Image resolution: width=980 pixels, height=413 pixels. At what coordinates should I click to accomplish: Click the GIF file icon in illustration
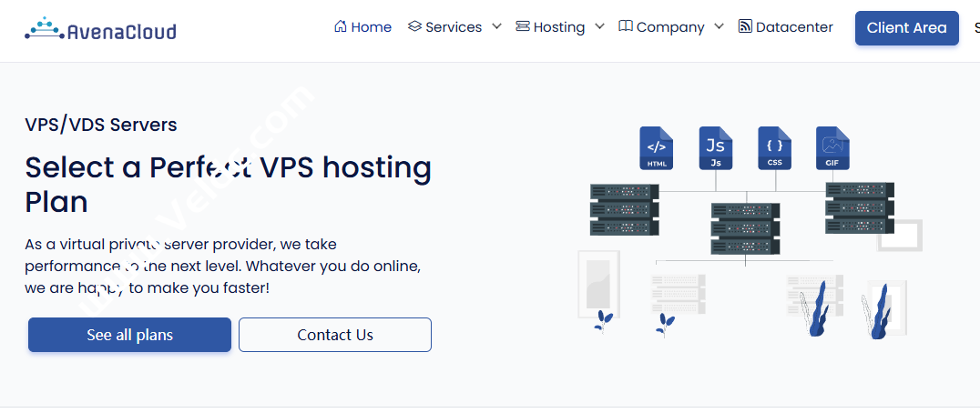click(x=832, y=148)
